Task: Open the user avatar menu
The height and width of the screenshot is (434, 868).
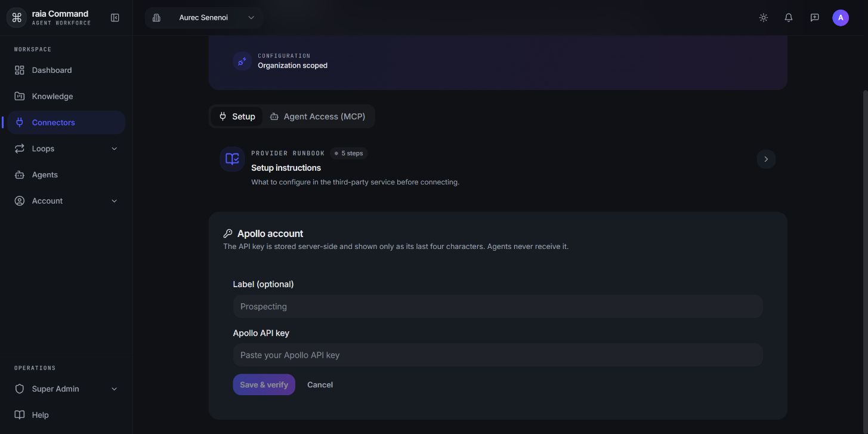Action: (x=841, y=18)
